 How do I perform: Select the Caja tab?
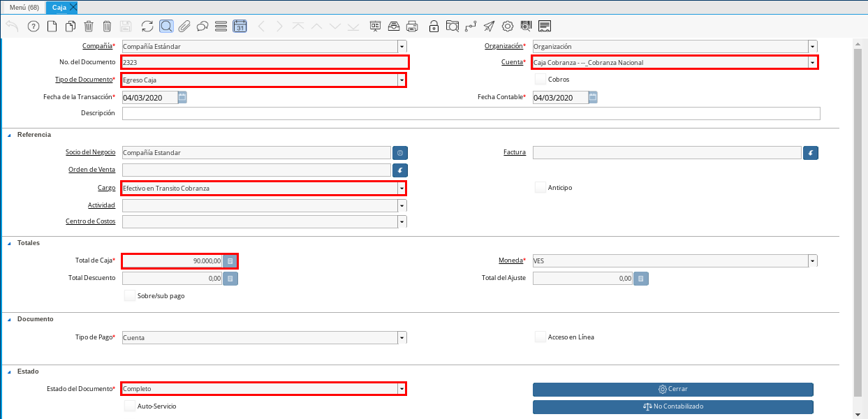tap(59, 7)
